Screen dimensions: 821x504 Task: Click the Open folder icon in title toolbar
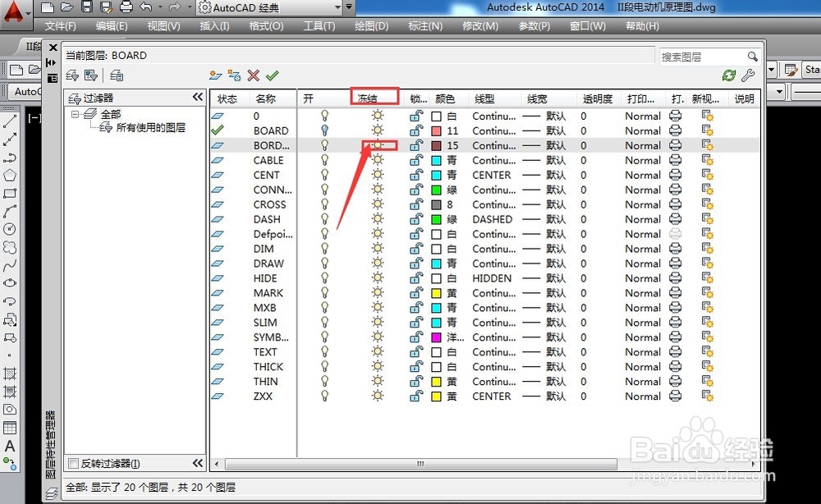(67, 7)
